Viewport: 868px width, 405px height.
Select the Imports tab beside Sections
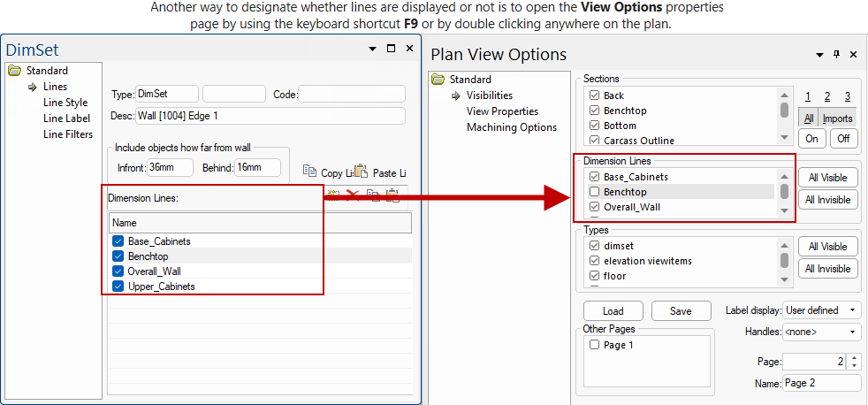pos(837,118)
